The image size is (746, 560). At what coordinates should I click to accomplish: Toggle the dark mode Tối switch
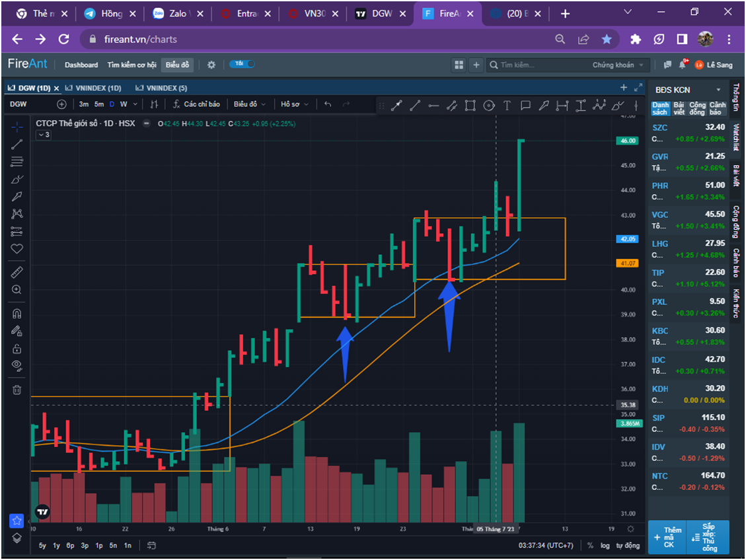click(242, 64)
